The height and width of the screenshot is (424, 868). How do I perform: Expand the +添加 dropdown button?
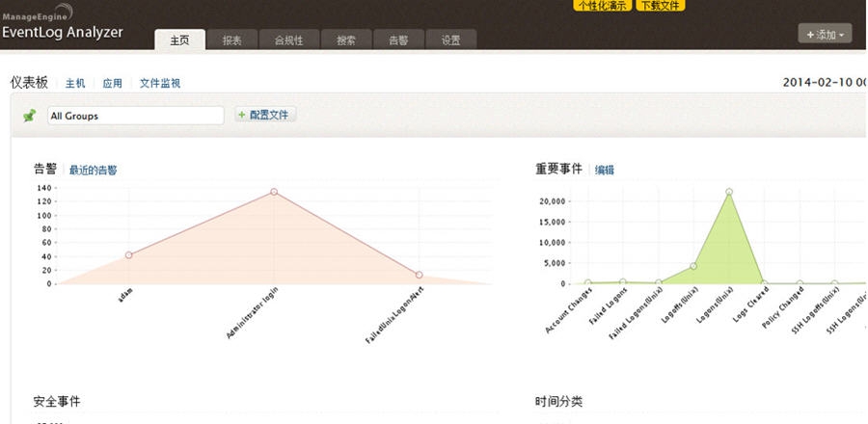[x=825, y=35]
